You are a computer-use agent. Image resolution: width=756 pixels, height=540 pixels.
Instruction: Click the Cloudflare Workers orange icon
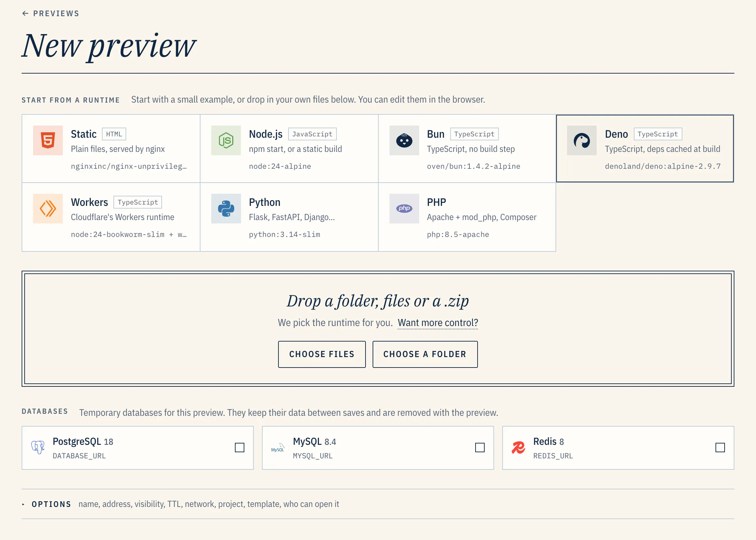(x=48, y=209)
